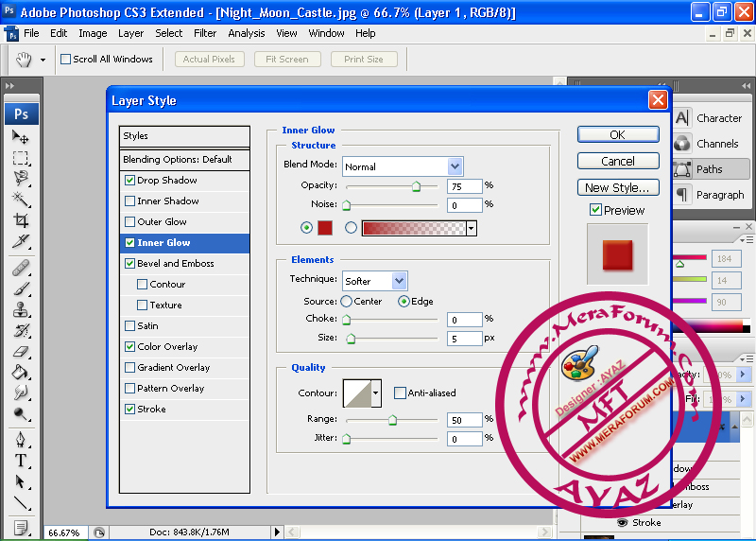Open the Analysis menu
The image size is (756, 541).
click(247, 33)
